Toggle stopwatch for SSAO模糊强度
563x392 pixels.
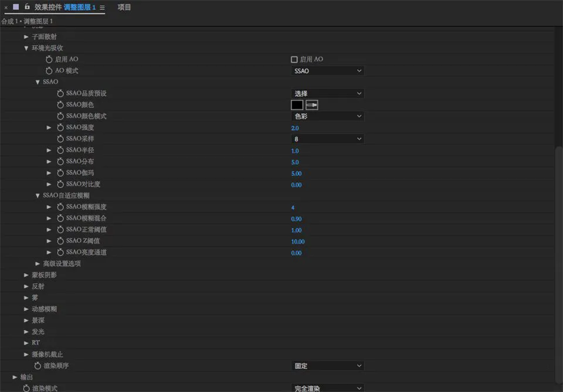[x=60, y=207]
